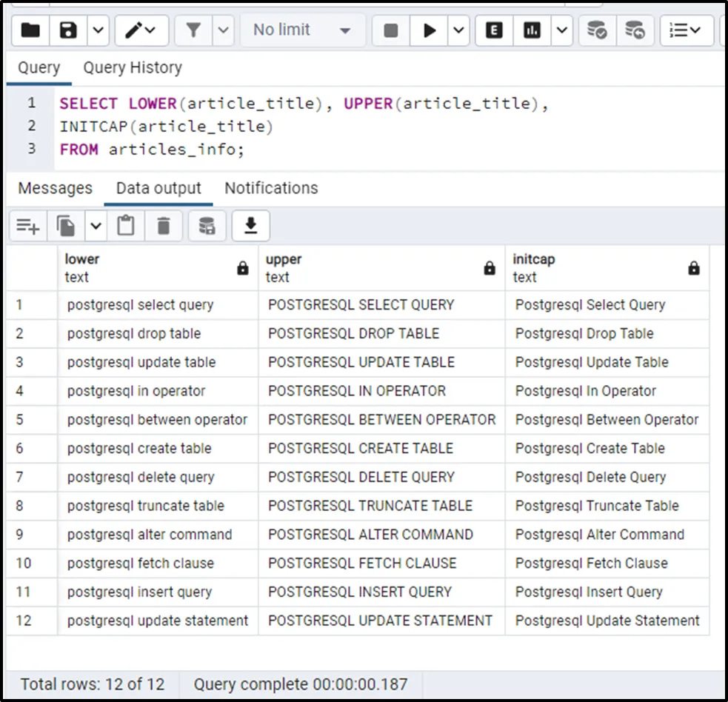
Task: Click the Open File folder icon
Action: coord(30,30)
